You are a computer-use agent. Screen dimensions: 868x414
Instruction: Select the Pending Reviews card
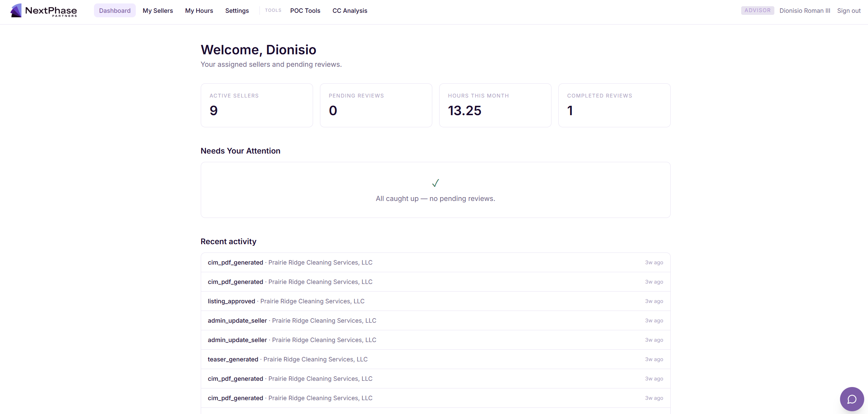(376, 105)
